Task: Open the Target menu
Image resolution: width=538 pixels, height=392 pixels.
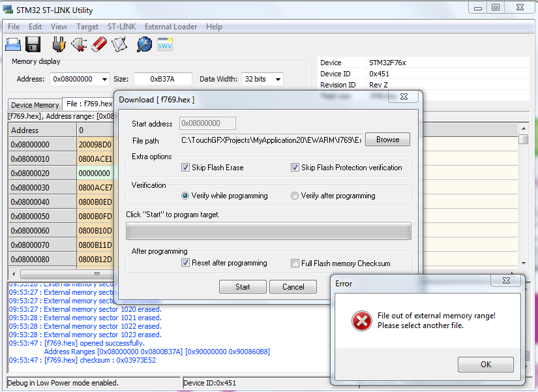Action: click(87, 27)
